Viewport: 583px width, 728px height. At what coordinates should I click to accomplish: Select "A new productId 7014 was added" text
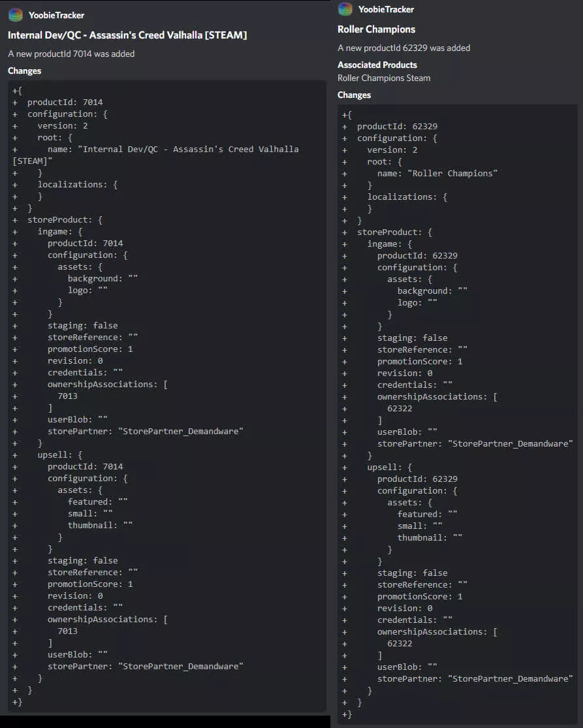point(71,54)
